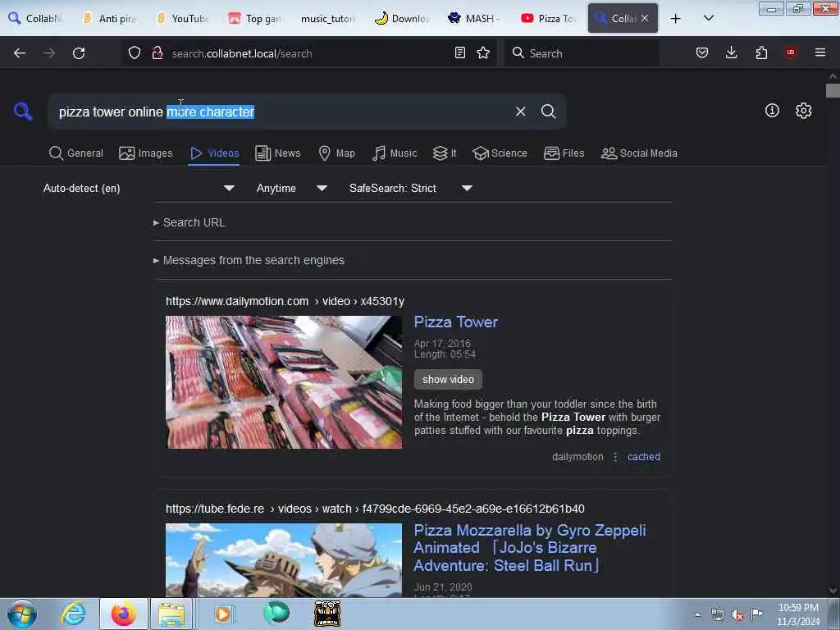840x630 pixels.
Task: Reload the current page
Action: pos(79,53)
